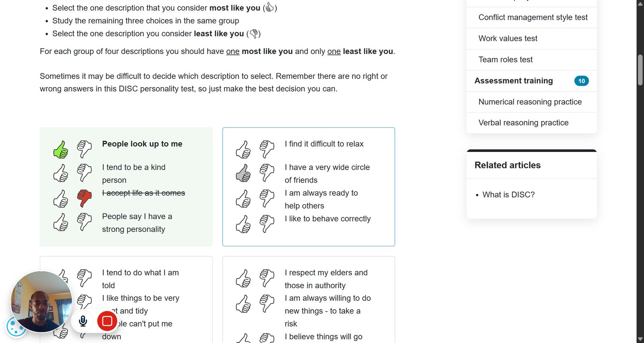Mute the recording microphone
Screen dimensions: 644x343
(x=83, y=321)
